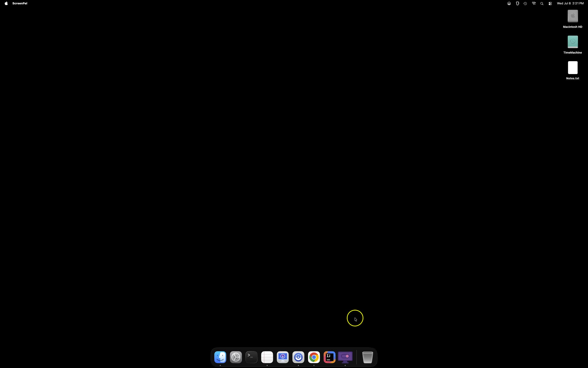Open Control Center toggles icon
588x368 pixels.
pyautogui.click(x=550, y=3)
